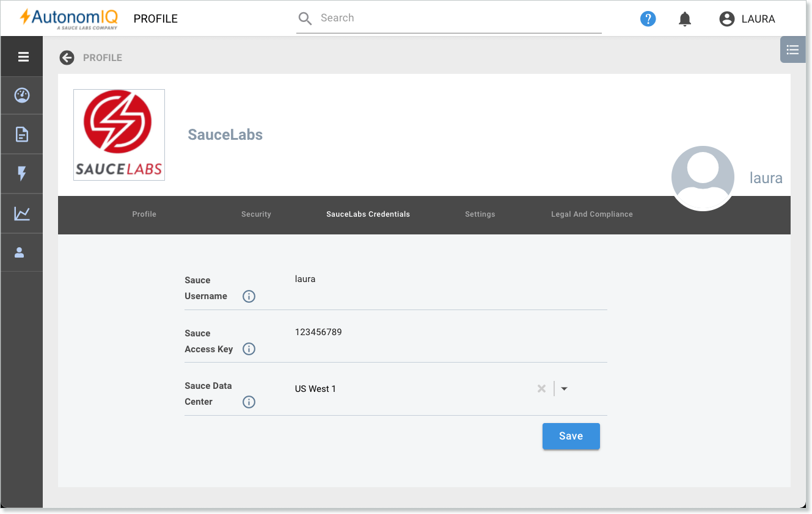Open the Legal And Compliance tab
The width and height of the screenshot is (812, 514).
[592, 214]
